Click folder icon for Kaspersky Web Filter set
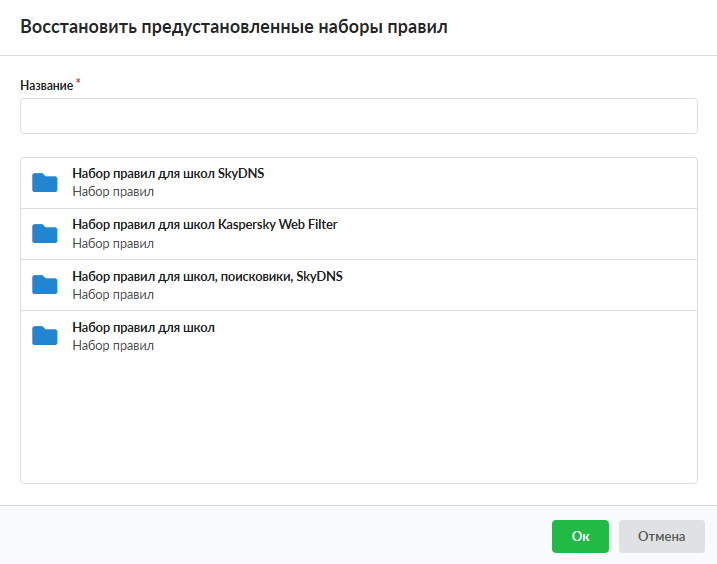The width and height of the screenshot is (717, 564). pos(45,233)
